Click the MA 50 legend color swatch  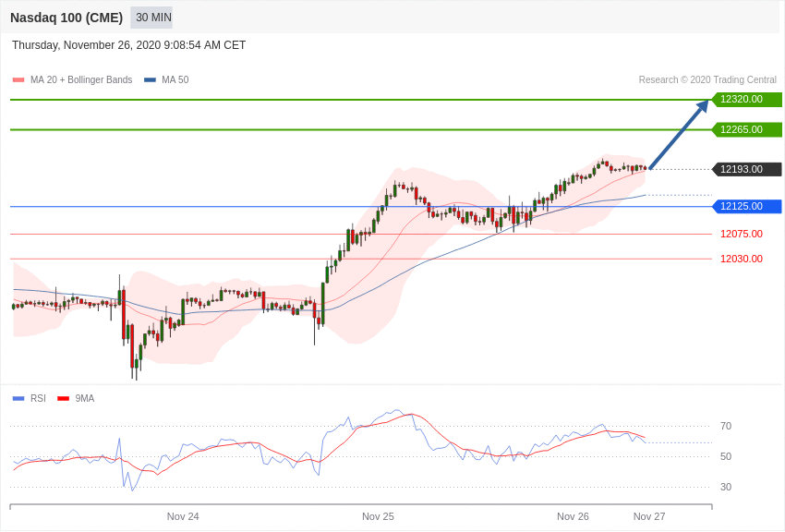pyautogui.click(x=150, y=80)
